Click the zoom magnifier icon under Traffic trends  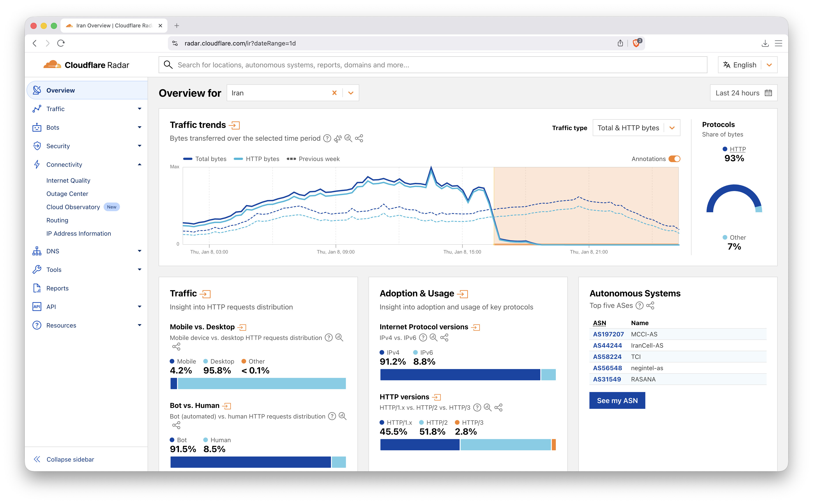[348, 138]
